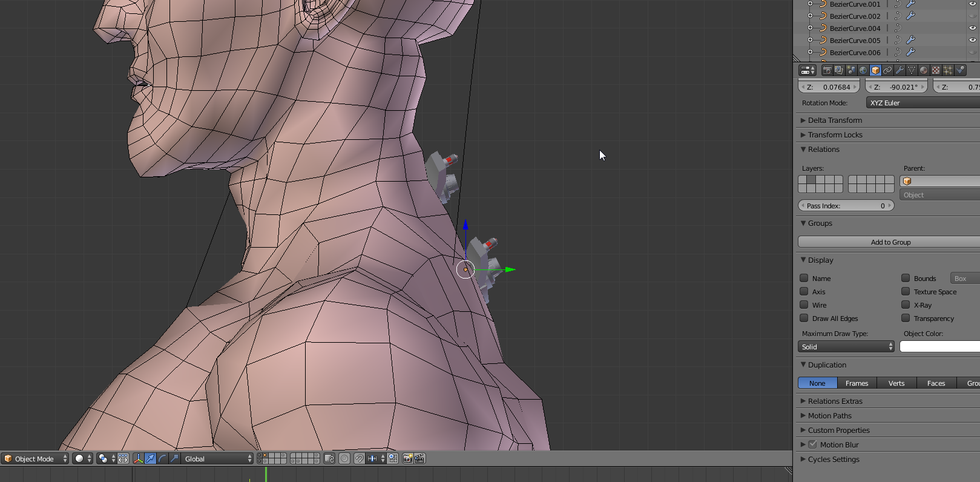Open the viewport shading sphere dropdown
The width and height of the screenshot is (980, 482).
(x=82, y=458)
